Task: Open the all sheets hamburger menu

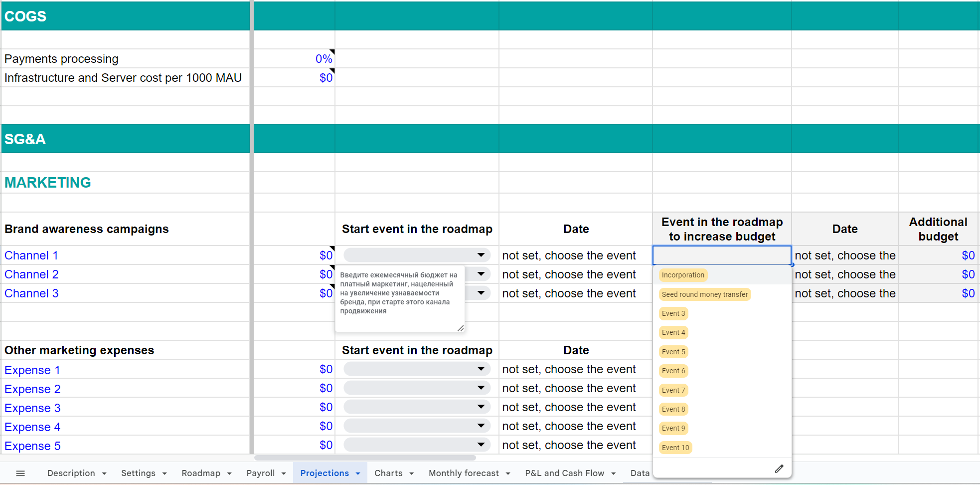Action: [x=20, y=473]
